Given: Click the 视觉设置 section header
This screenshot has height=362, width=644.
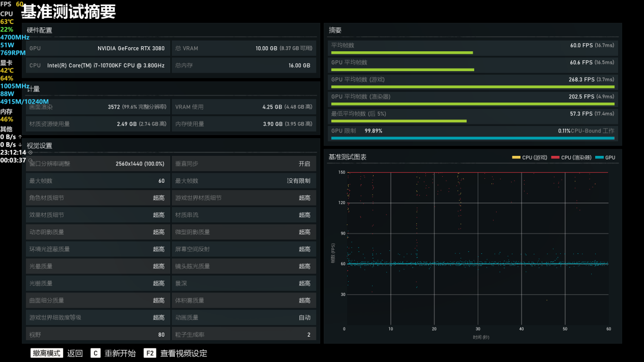Looking at the screenshot, I should pyautogui.click(x=40, y=146).
